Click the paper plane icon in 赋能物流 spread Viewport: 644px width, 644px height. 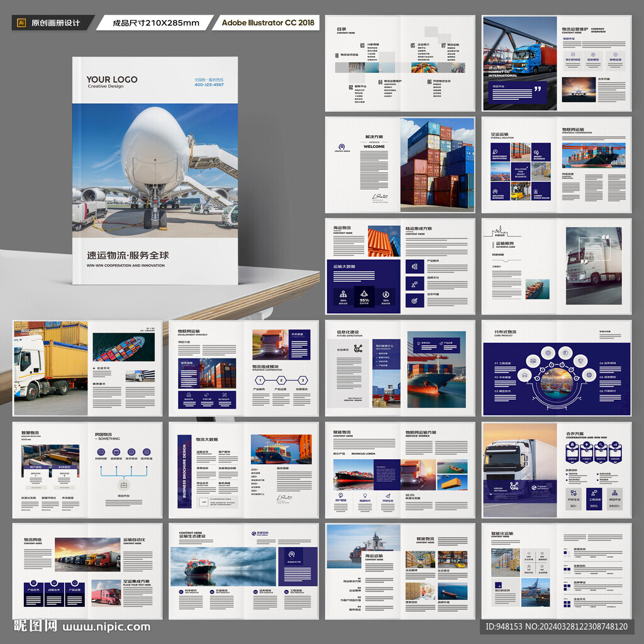387,496
